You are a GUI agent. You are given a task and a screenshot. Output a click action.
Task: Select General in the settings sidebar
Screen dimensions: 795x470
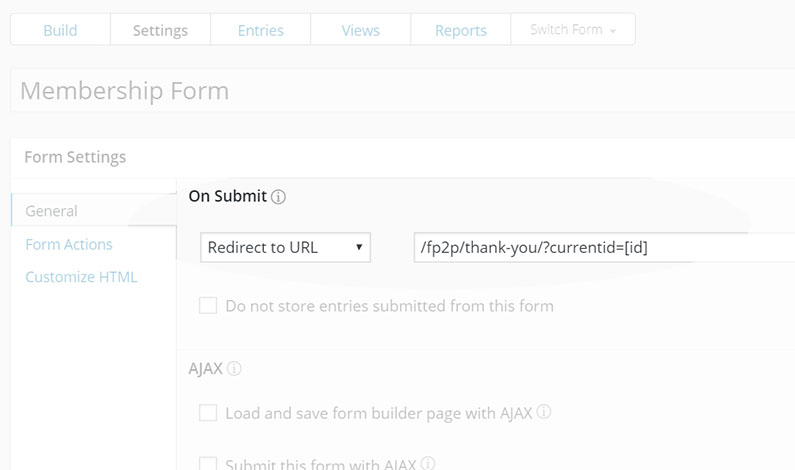pyautogui.click(x=94, y=210)
